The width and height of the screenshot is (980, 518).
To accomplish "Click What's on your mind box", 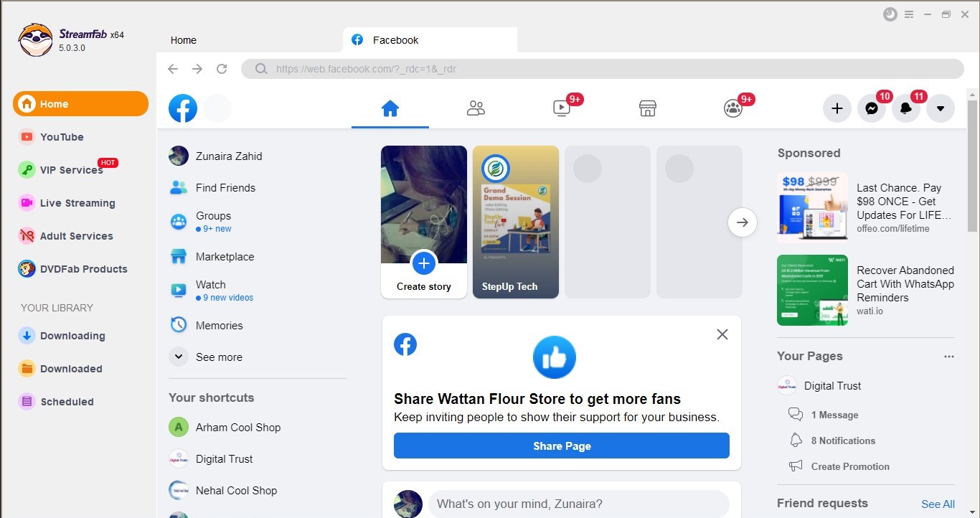I will [x=579, y=504].
